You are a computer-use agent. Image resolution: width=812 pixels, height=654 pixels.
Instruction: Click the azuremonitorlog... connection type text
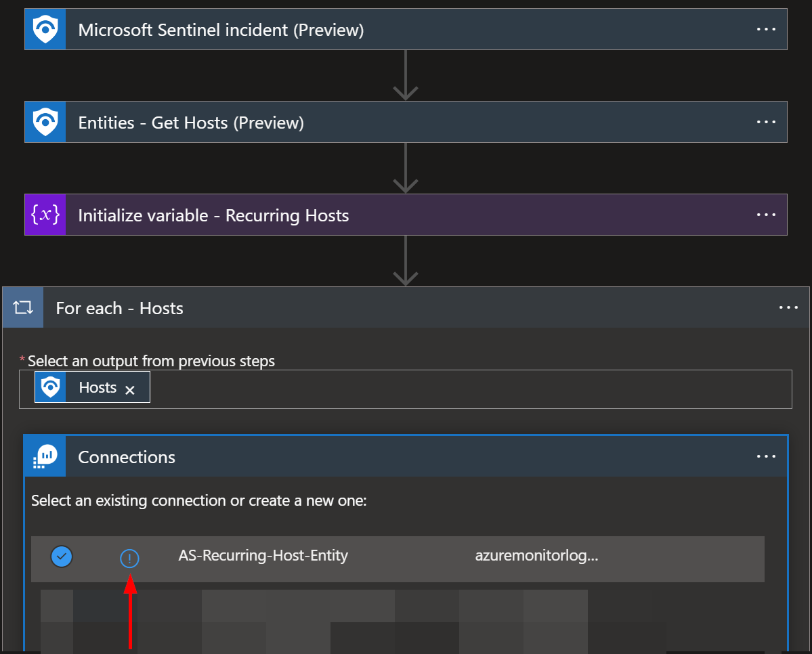536,556
